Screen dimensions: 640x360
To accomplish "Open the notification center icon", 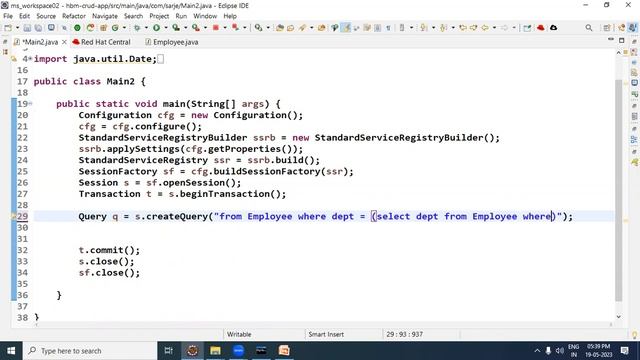I will tap(624, 351).
